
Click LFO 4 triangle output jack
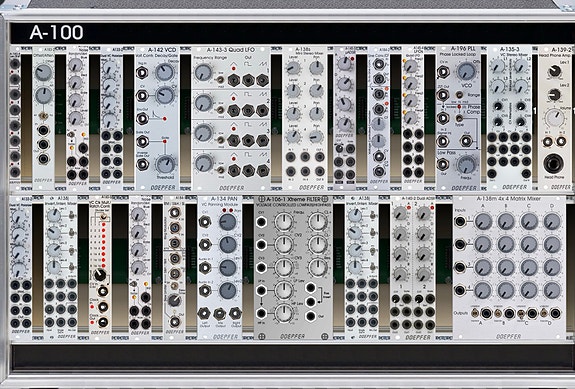tap(234, 170)
